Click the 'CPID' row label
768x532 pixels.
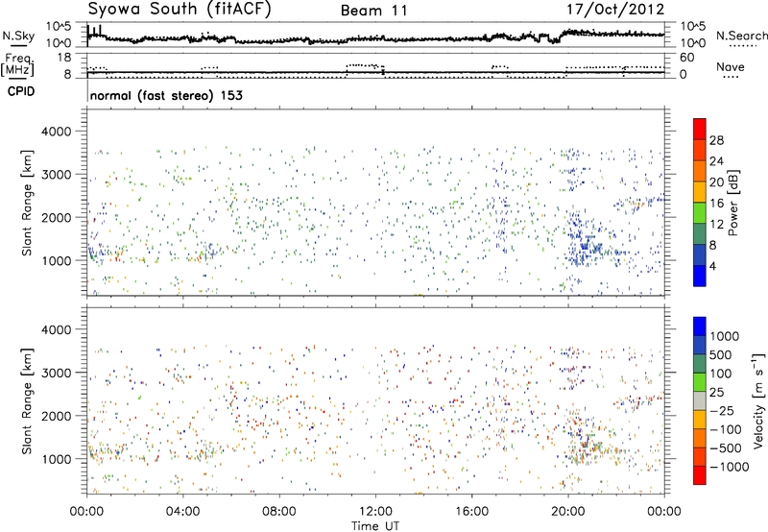[x=21, y=91]
